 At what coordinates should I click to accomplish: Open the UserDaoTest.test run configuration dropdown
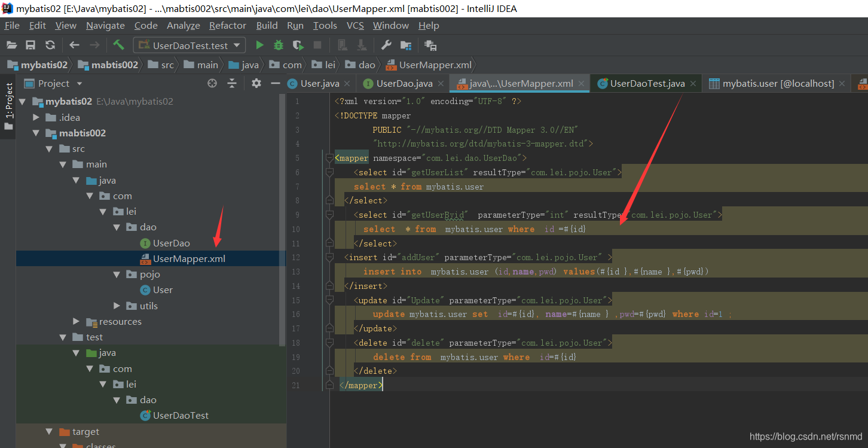click(x=190, y=45)
